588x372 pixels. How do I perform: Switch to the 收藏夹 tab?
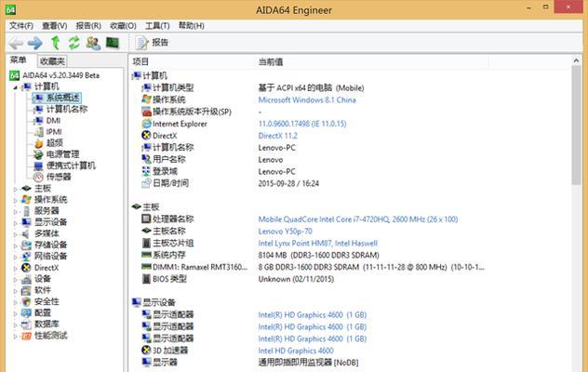pyautogui.click(x=52, y=61)
